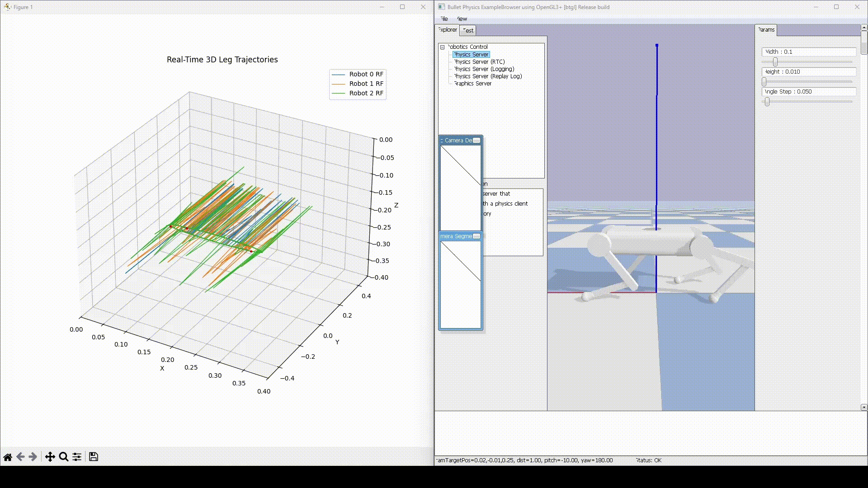Click the Angle Step slider handle
868x488 pixels.
767,102
